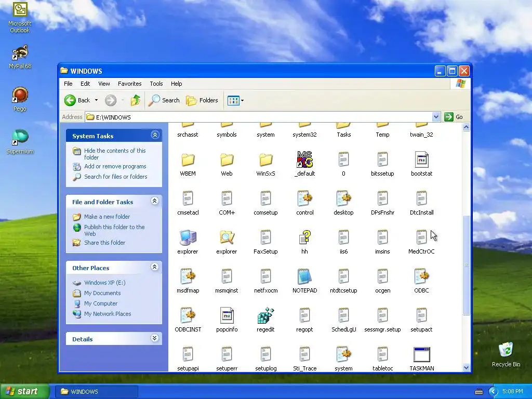The image size is (532, 399).
Task: Click Share this folder link
Action: (104, 243)
